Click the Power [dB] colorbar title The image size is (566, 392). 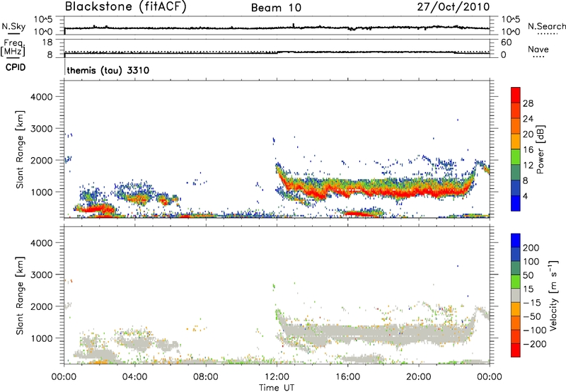coord(541,149)
